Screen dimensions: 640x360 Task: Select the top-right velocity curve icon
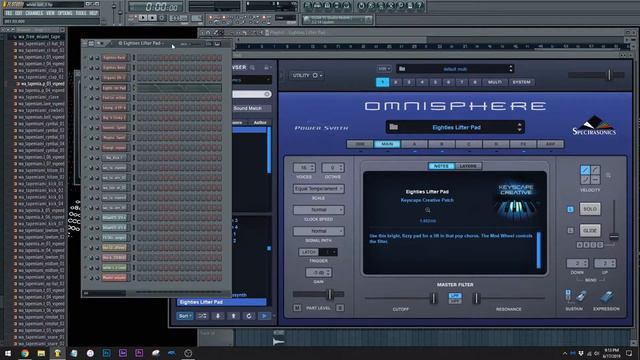click(x=595, y=170)
